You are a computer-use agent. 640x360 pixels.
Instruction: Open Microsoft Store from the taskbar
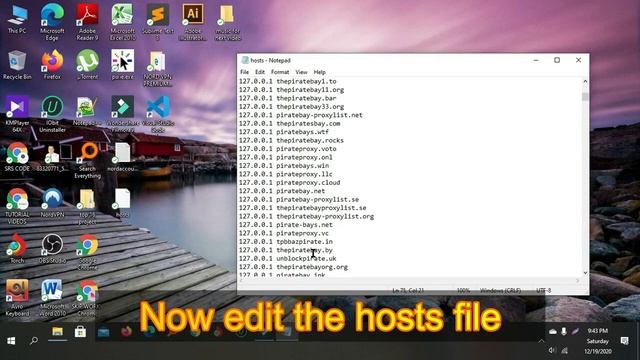click(x=80, y=332)
